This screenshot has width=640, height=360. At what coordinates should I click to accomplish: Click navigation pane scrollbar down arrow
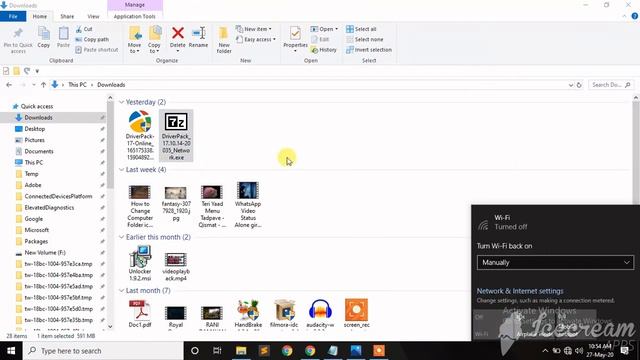click(110, 327)
